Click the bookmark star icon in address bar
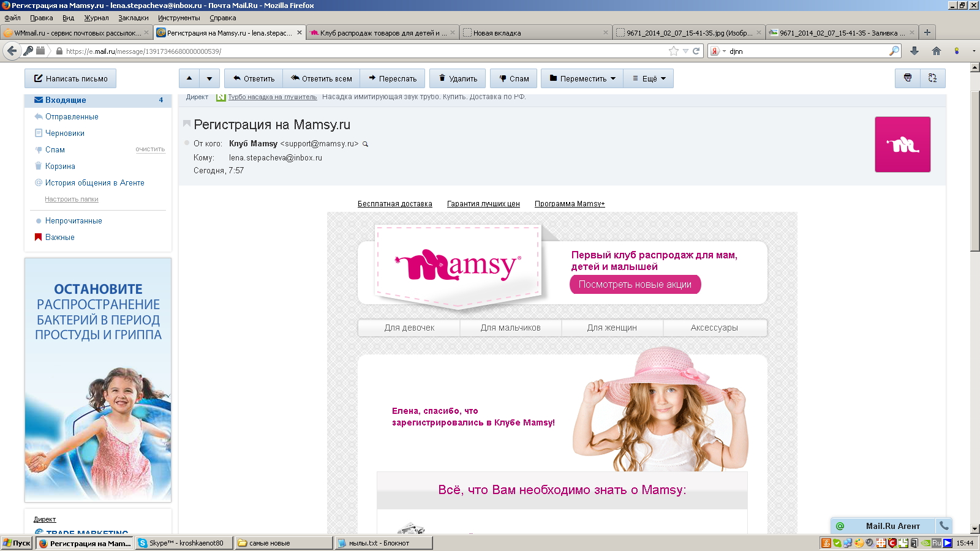The height and width of the screenshot is (551, 980). pos(674,51)
